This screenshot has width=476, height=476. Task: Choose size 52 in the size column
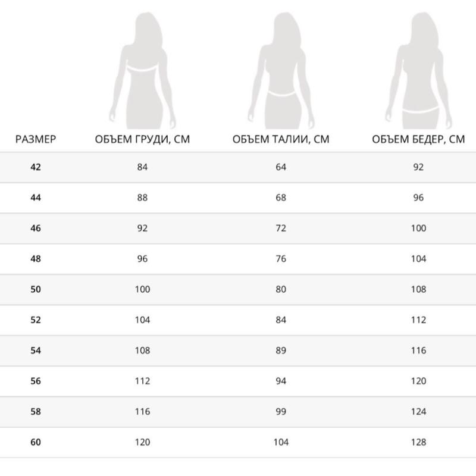pyautogui.click(x=36, y=320)
